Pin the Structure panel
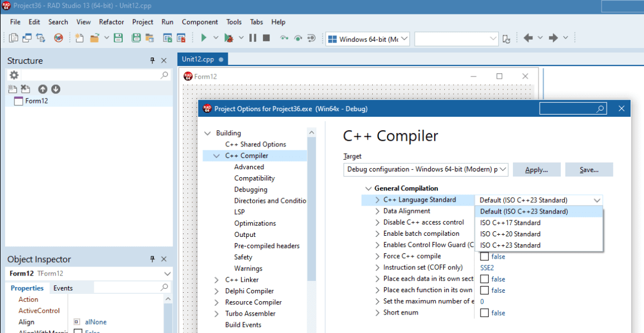Screen dimensions: 644x333 tap(152, 60)
